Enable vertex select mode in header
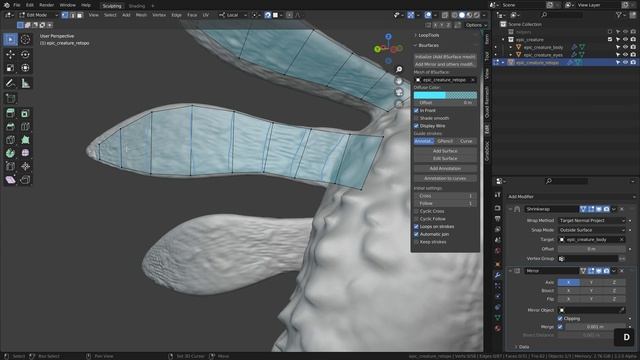Image resolution: width=640 pixels, height=360 pixels. pos(65,15)
